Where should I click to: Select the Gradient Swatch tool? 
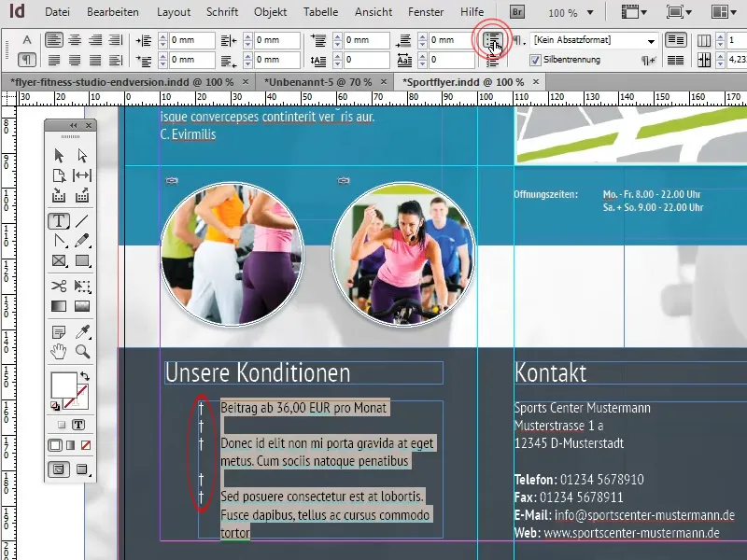tap(59, 306)
